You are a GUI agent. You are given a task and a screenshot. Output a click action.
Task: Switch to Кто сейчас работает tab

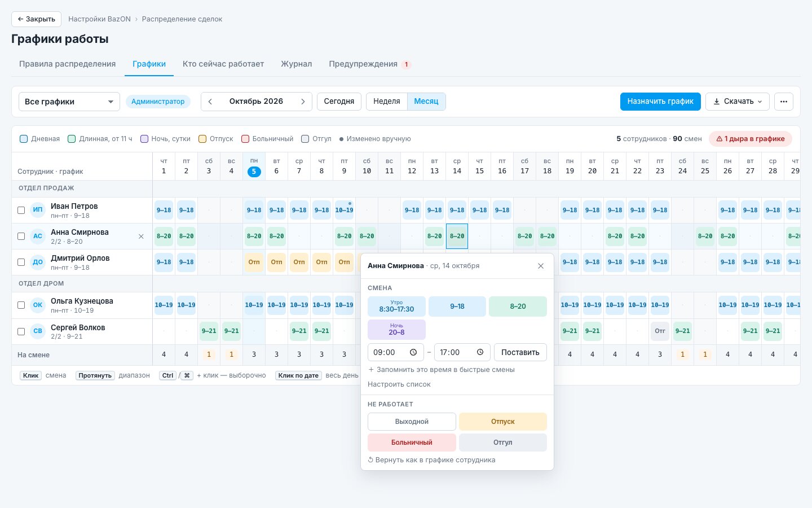[x=223, y=64]
